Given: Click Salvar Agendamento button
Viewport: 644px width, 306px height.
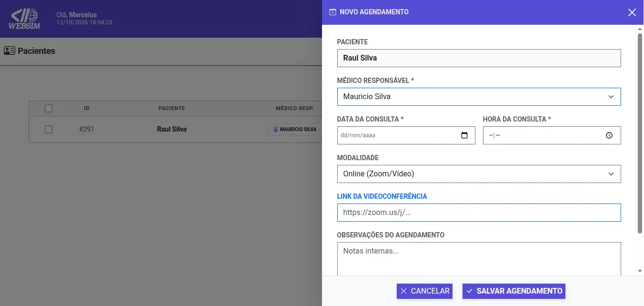Looking at the screenshot, I should point(513,291).
